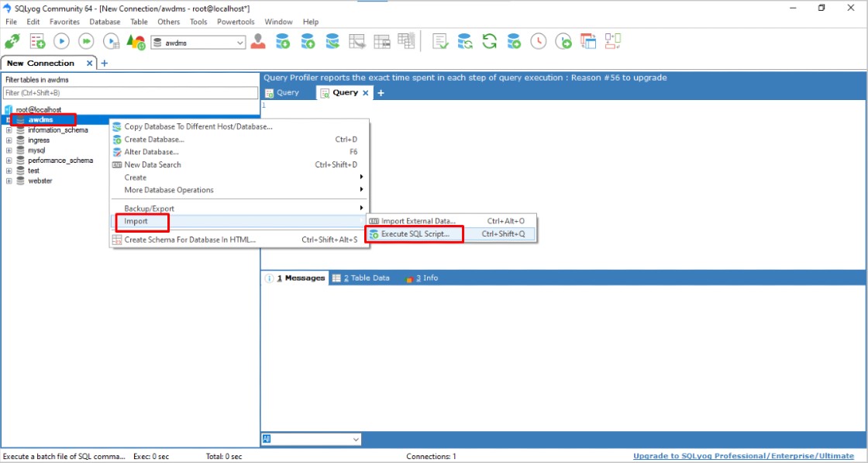Select Copy Database To Different Host/Database
The height and width of the screenshot is (463, 868).
point(239,127)
